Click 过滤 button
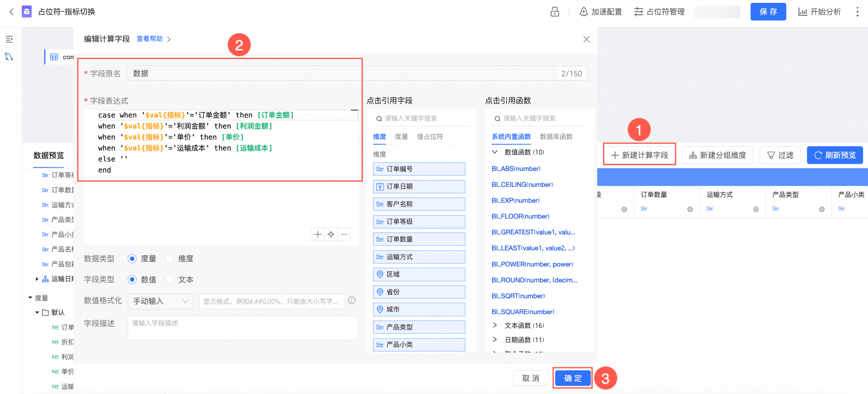 (x=780, y=155)
